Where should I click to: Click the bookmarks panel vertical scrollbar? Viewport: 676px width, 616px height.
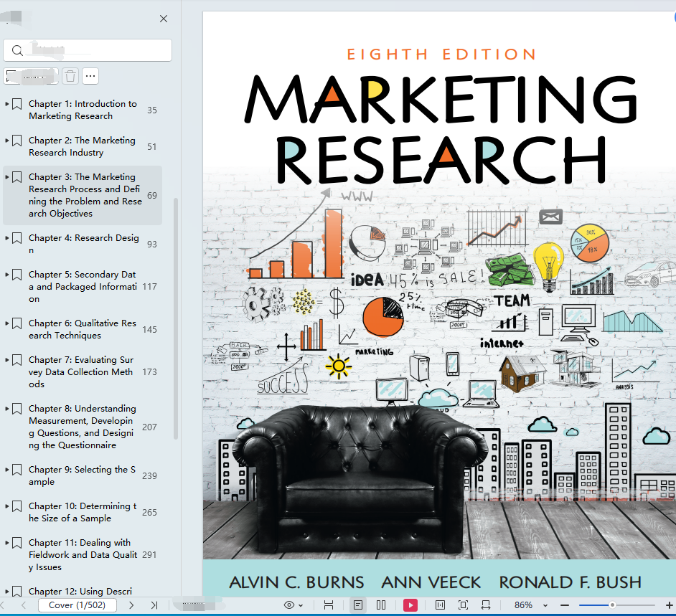tap(176, 319)
